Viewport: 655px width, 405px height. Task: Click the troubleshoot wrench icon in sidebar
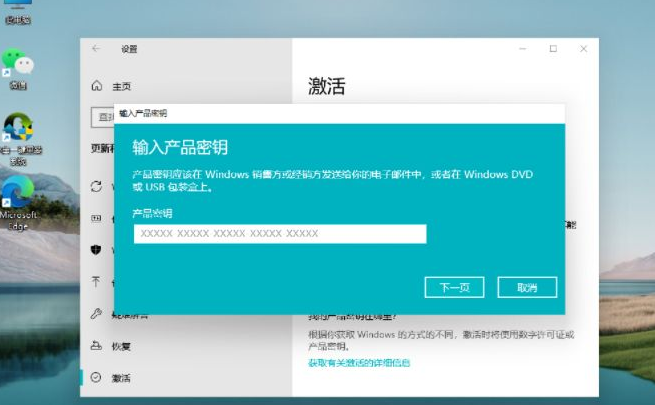[x=97, y=314]
